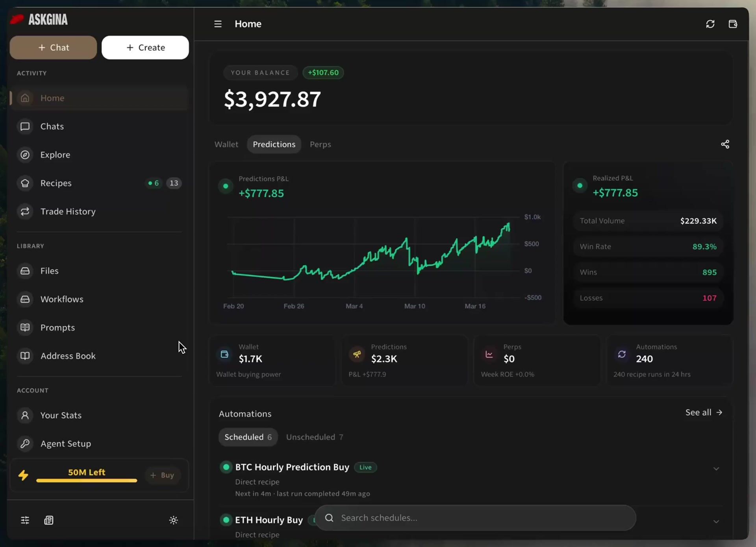Image resolution: width=756 pixels, height=547 pixels.
Task: Expand the BTC Hourly Prediction Buy row
Action: pos(716,469)
